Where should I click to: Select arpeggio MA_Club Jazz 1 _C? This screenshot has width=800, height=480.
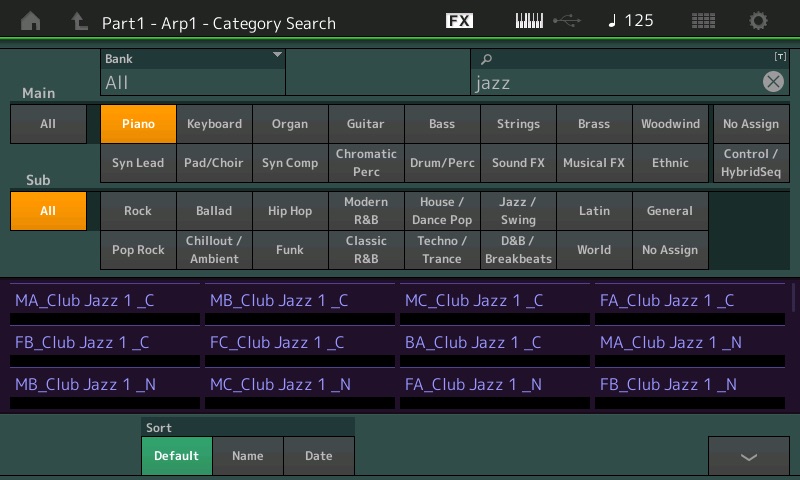point(105,304)
